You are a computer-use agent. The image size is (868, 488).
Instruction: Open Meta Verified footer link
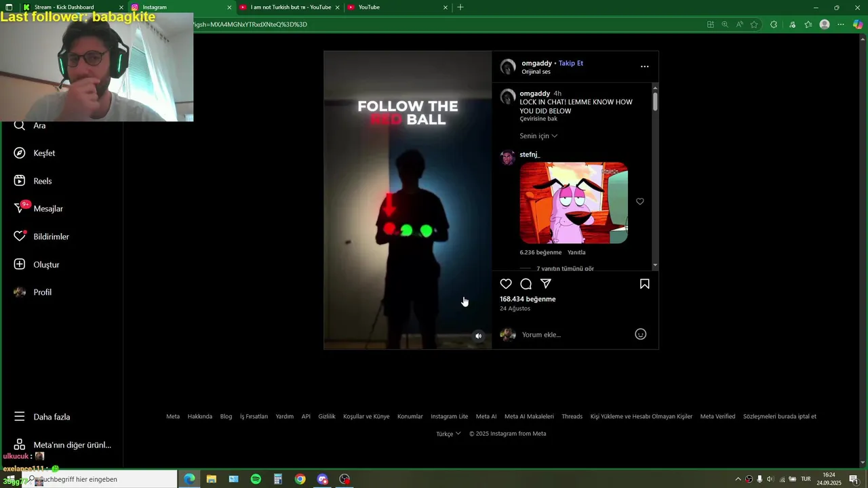tap(717, 416)
